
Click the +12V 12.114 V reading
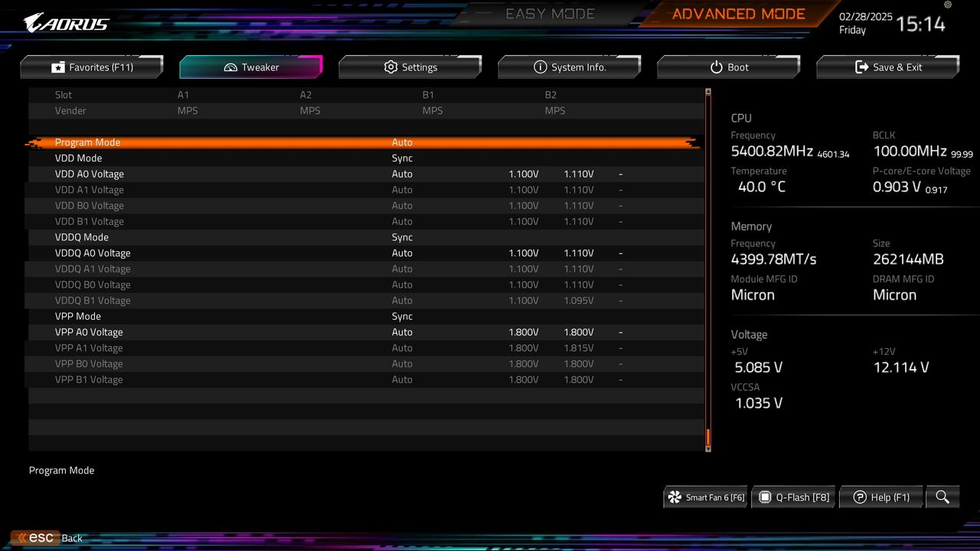pos(901,367)
